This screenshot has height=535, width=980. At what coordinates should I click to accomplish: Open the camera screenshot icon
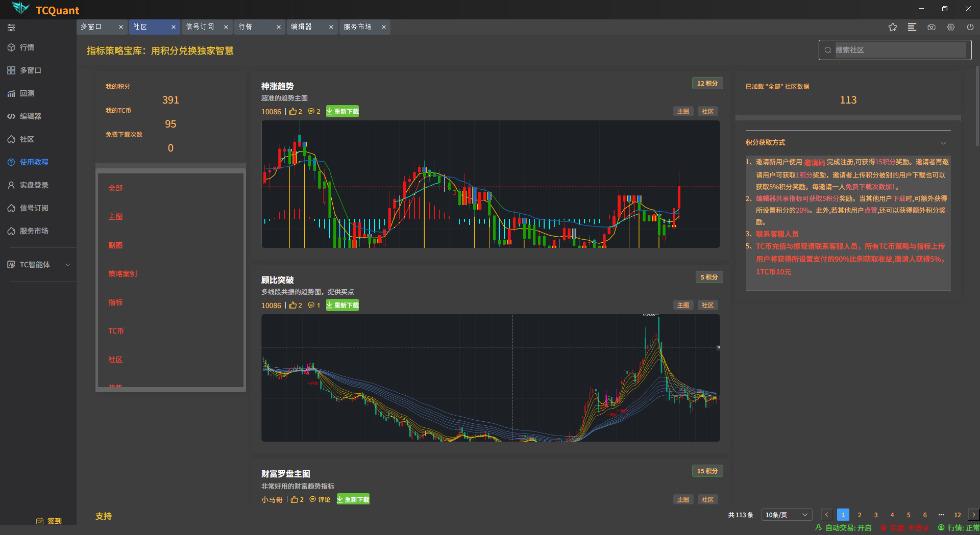coord(932,27)
